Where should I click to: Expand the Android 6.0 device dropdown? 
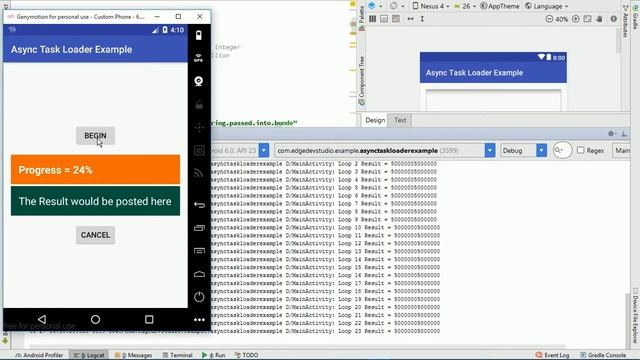pos(264,150)
